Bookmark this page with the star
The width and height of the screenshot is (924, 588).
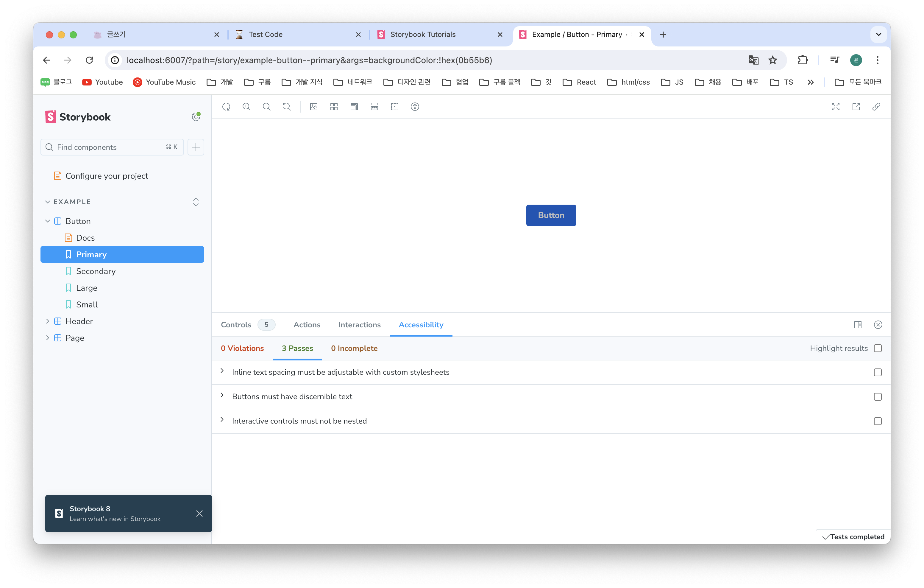[773, 60]
